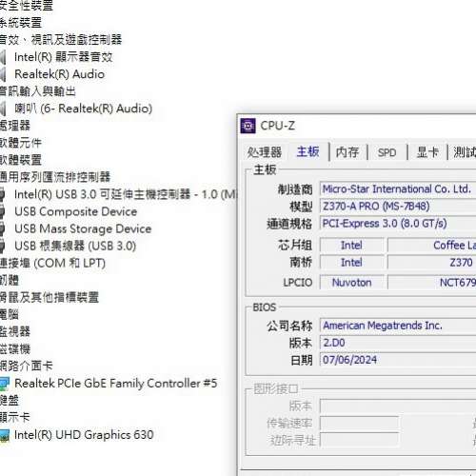Screen dimensions: 476x476
Task: Expand the 系統裝置 category
Action: pos(21,23)
